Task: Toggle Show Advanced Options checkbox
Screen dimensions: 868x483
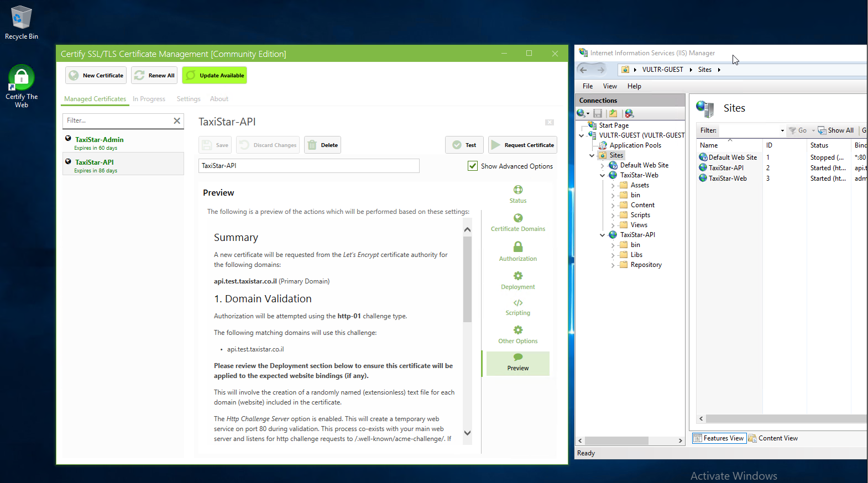Action: (473, 166)
